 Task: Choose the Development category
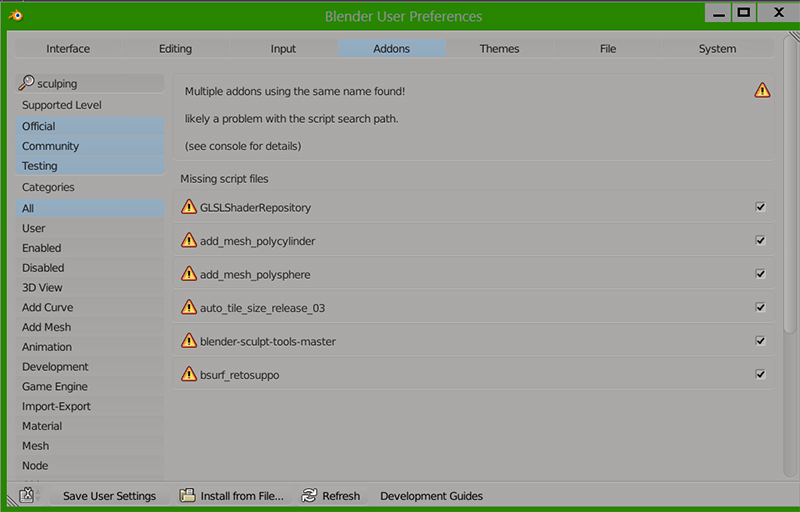coord(90,367)
